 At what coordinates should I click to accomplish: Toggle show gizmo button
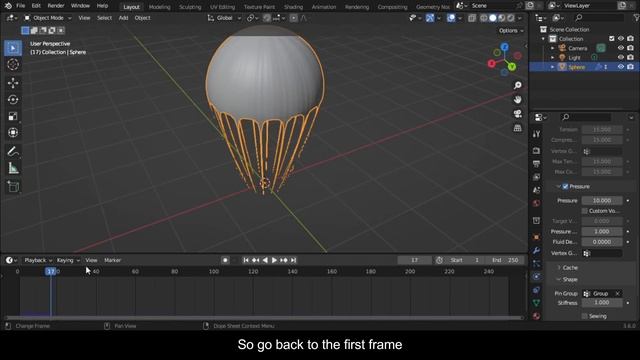[430, 18]
